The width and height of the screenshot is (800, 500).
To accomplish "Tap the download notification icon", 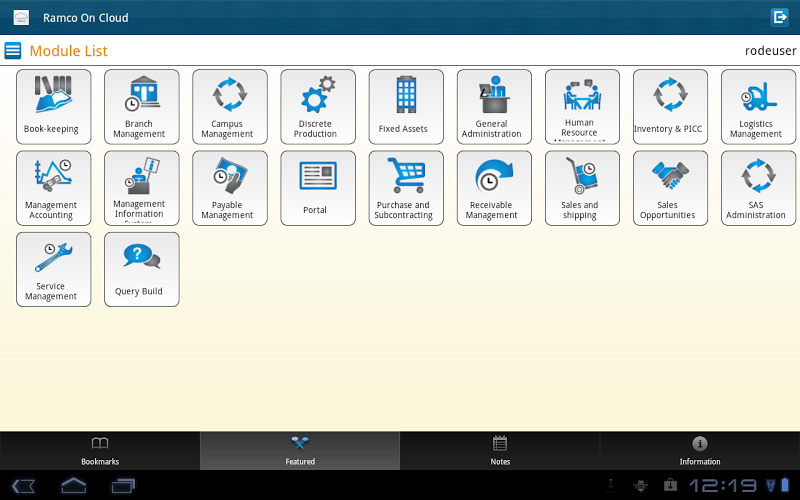I will point(611,485).
